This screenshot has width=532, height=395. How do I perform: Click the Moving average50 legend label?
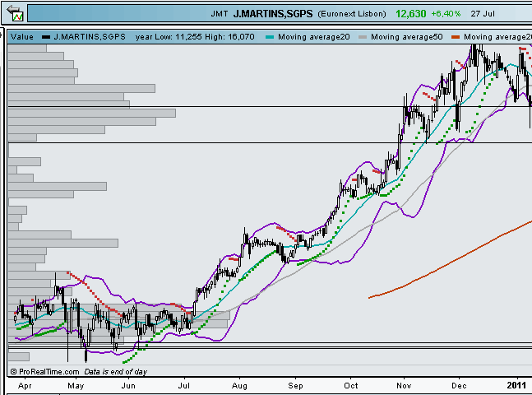tap(407, 37)
